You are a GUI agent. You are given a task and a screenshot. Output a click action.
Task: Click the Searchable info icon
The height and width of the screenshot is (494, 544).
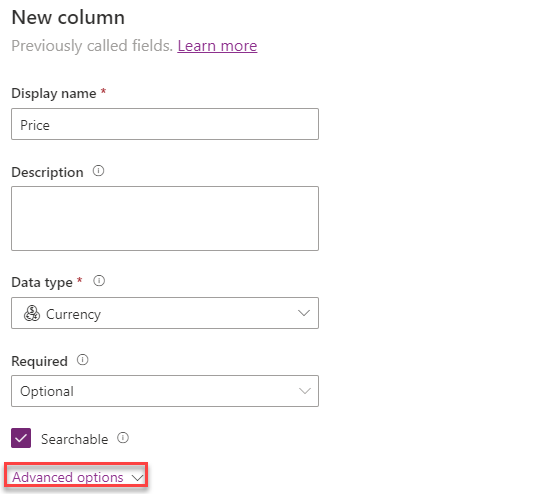coord(123,438)
